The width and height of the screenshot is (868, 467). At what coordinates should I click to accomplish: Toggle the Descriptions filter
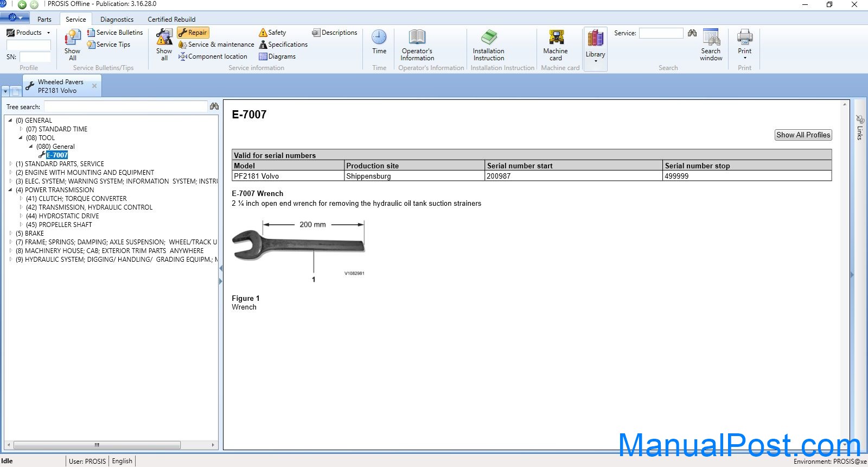335,33
